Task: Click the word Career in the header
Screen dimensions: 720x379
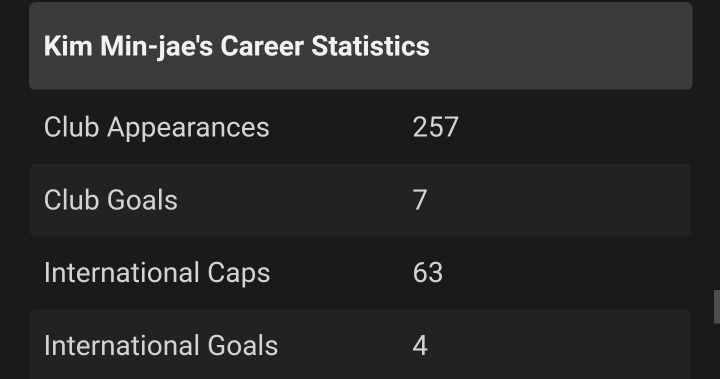Action: click(262, 46)
